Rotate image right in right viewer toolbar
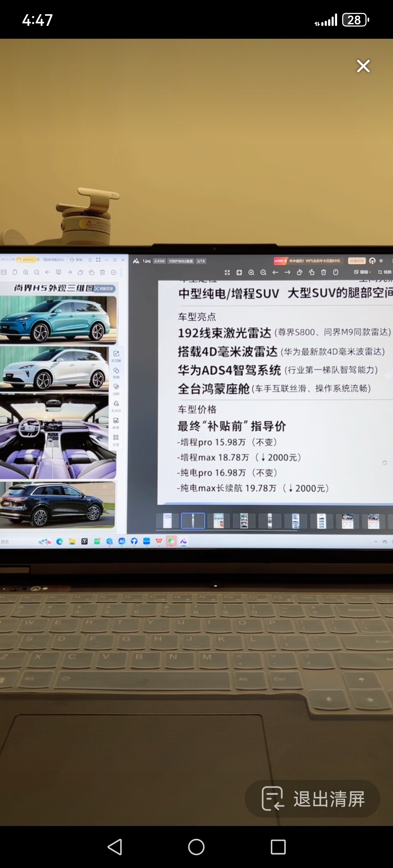The image size is (393, 868). coord(312,272)
